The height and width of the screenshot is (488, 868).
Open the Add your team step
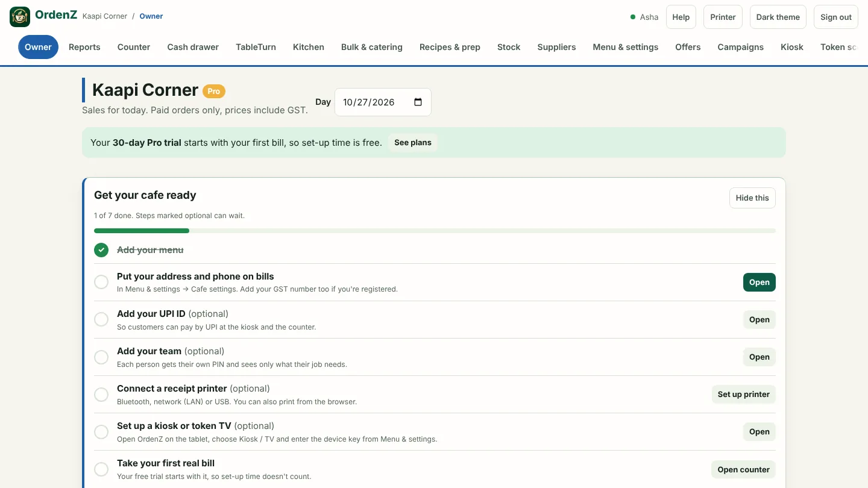coord(759,357)
